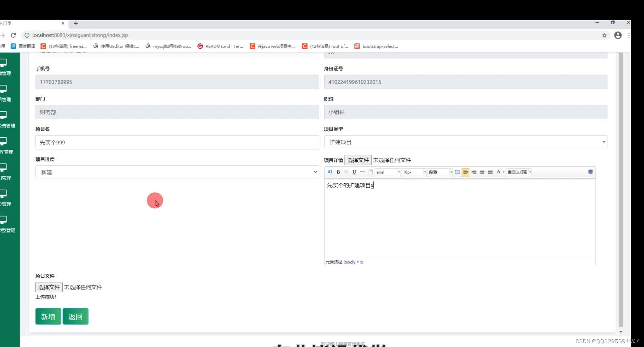Open the 自定义标题 custom heading dropdown
The image size is (644, 347).
[x=519, y=172]
